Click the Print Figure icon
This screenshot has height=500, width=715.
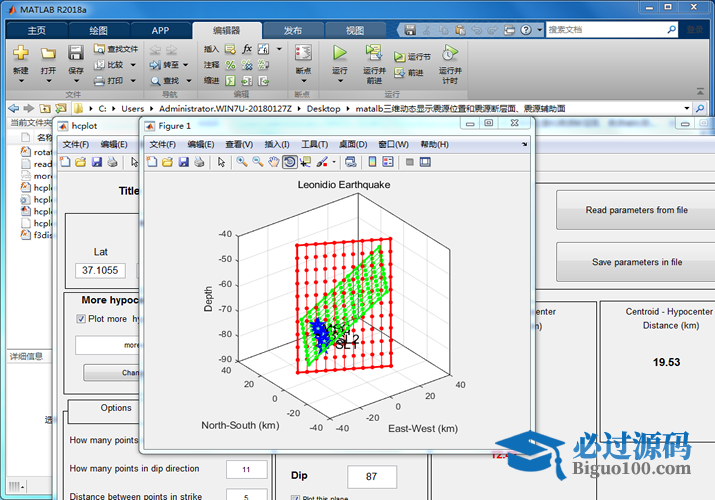[x=199, y=162]
